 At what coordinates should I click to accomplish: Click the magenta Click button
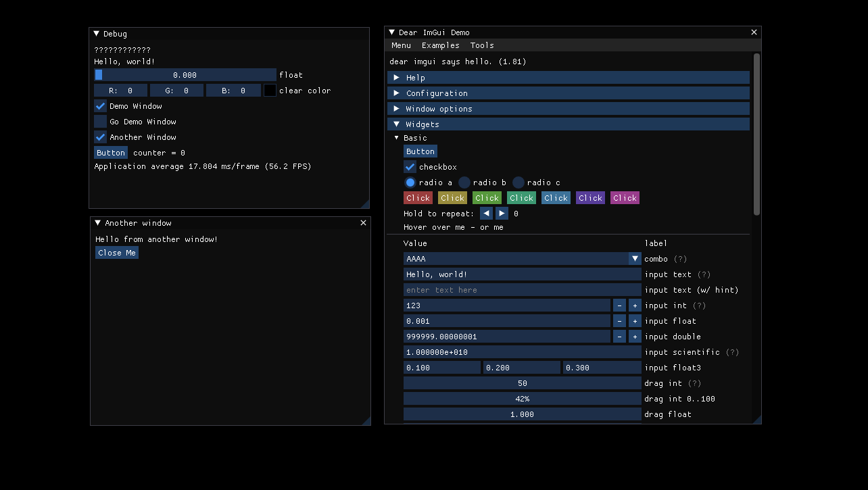click(625, 198)
